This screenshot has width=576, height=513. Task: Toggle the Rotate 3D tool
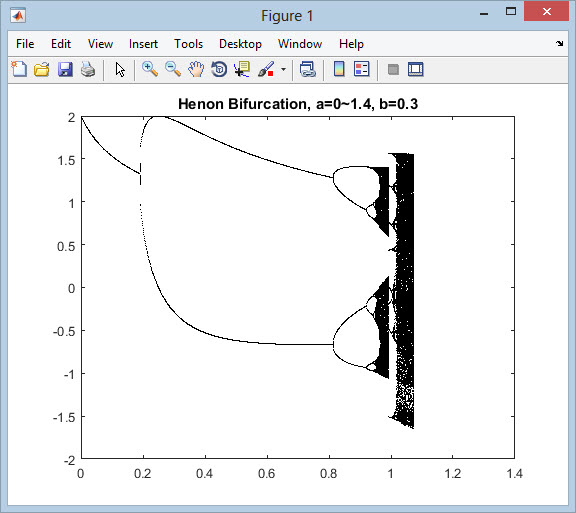coord(219,69)
